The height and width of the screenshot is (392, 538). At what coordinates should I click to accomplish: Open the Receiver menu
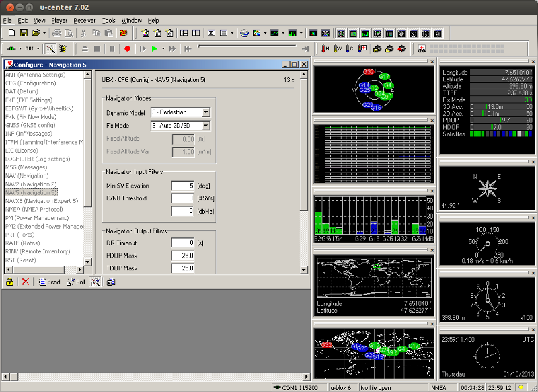(85, 21)
